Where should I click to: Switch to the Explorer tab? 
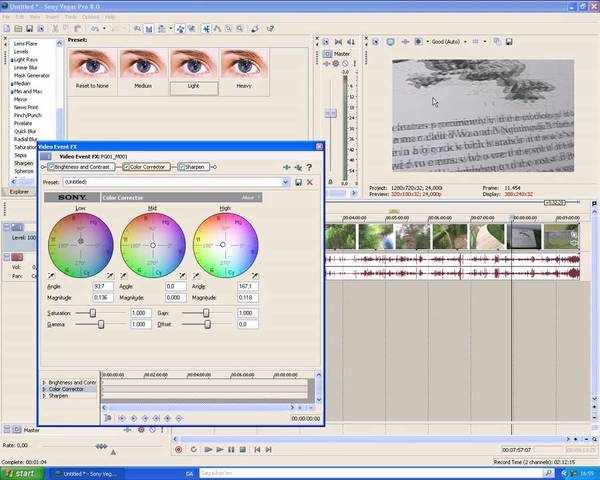pos(19,192)
